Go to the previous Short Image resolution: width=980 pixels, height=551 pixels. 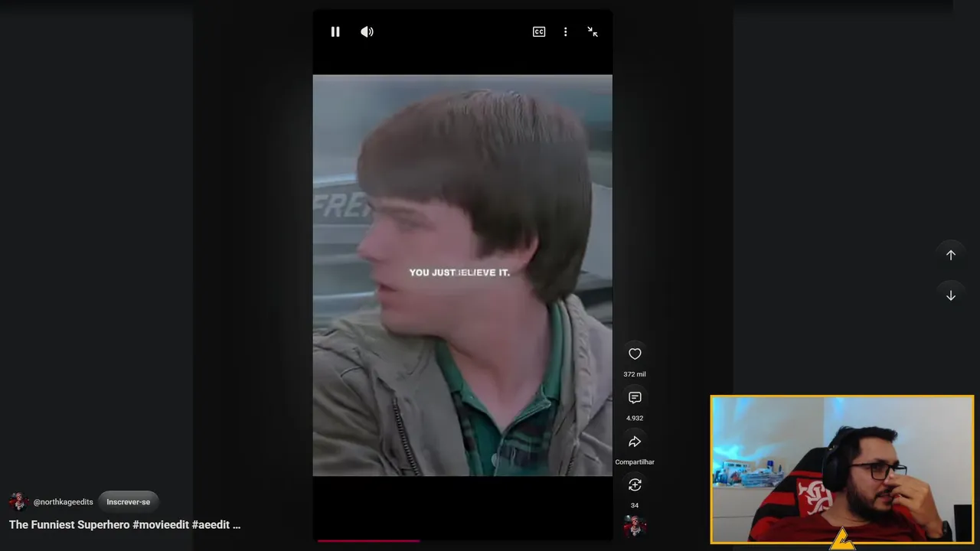tap(951, 255)
